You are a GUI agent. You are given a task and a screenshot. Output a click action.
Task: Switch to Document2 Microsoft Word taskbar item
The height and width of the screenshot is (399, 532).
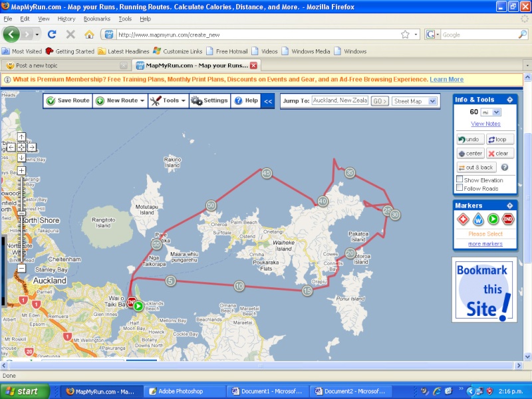pyautogui.click(x=350, y=392)
